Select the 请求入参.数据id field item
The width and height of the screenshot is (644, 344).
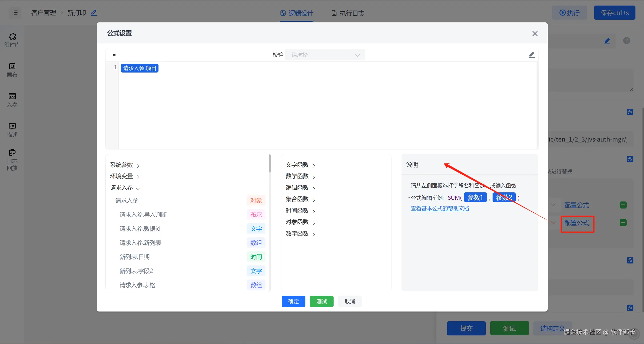(x=140, y=229)
